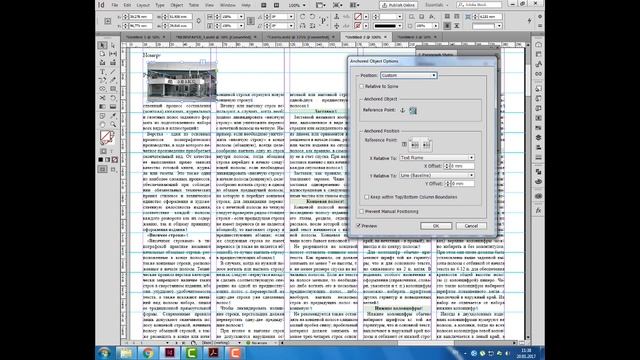Enable Keep within Top/Bottom Column Boundaries
The image size is (640, 360).
(x=367, y=197)
